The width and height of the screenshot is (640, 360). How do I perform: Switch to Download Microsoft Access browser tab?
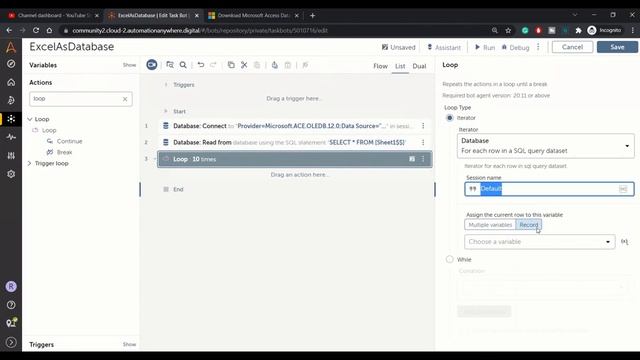pyautogui.click(x=253, y=16)
